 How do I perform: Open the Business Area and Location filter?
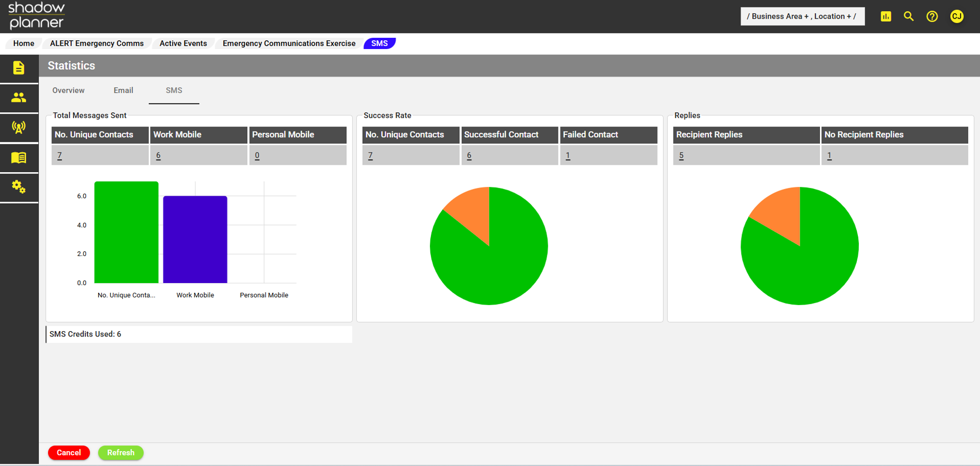pos(802,16)
